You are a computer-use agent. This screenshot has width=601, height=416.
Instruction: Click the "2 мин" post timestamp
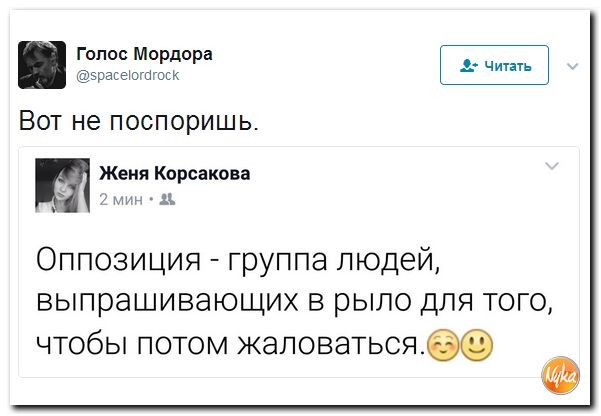click(x=122, y=197)
